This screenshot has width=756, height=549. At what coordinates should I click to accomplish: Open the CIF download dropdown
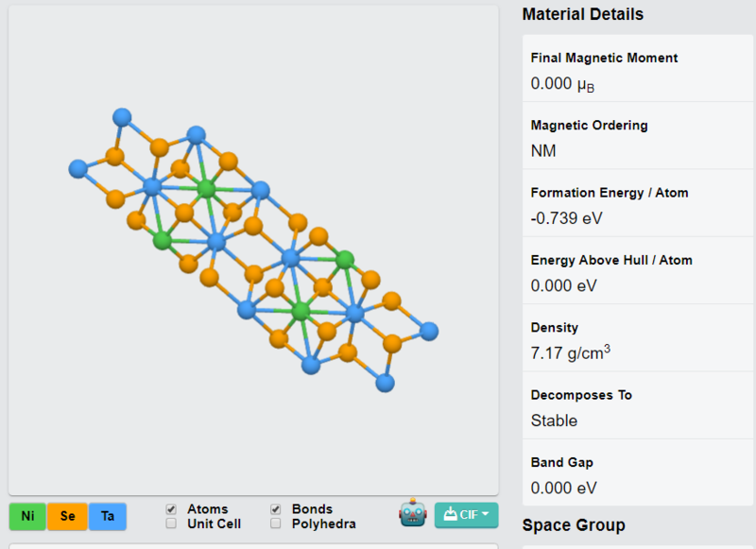point(466,515)
